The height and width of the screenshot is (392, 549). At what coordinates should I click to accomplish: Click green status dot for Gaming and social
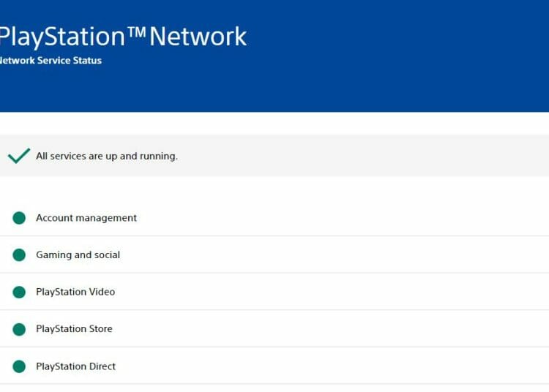[x=19, y=255]
